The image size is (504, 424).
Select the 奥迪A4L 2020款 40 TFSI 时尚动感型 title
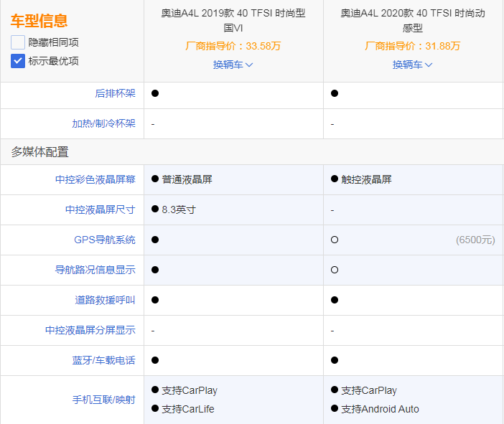[x=413, y=21]
